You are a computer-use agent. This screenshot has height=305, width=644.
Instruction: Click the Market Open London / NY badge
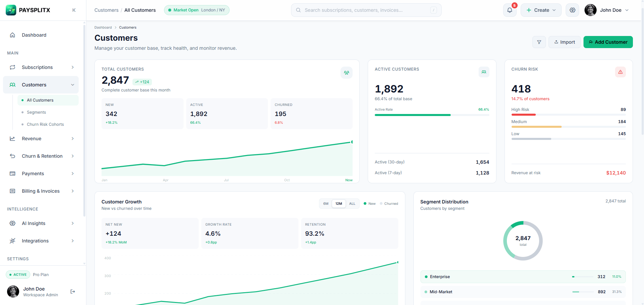point(197,10)
